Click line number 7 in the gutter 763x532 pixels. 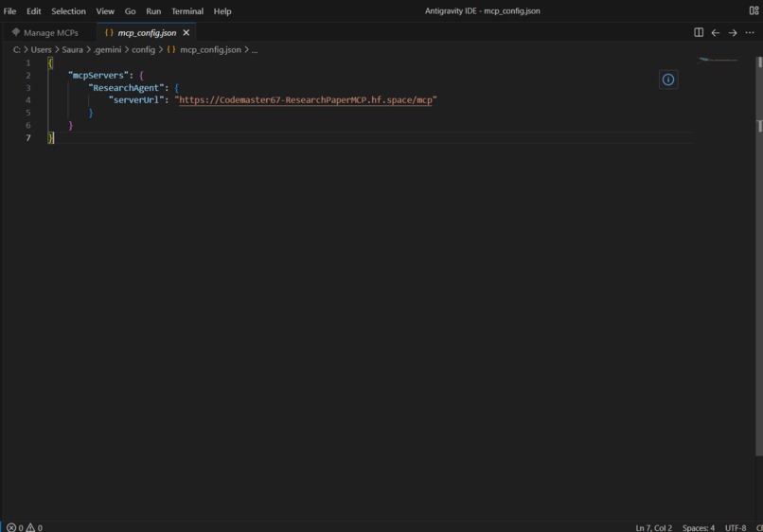[x=27, y=138]
